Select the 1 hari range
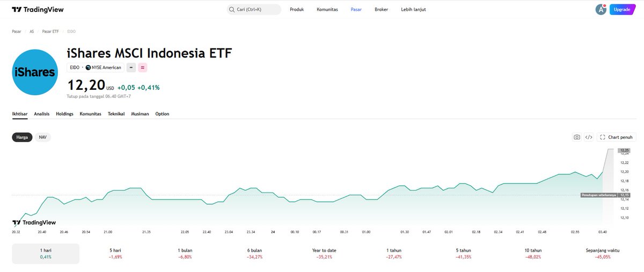Image resolution: width=644 pixels, height=272 pixels. pos(46,254)
